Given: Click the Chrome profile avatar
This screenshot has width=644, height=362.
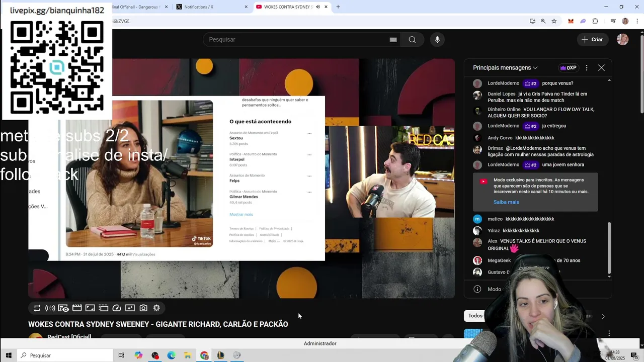Looking at the screenshot, I should [x=625, y=21].
